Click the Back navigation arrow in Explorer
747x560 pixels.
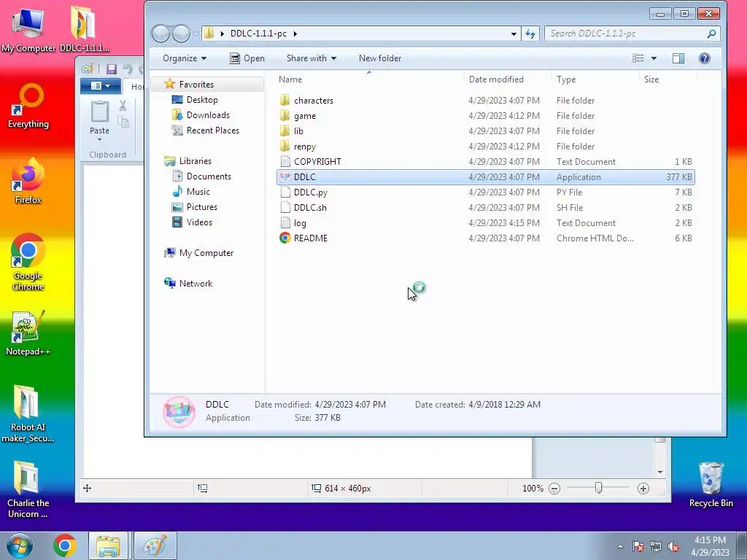point(160,34)
